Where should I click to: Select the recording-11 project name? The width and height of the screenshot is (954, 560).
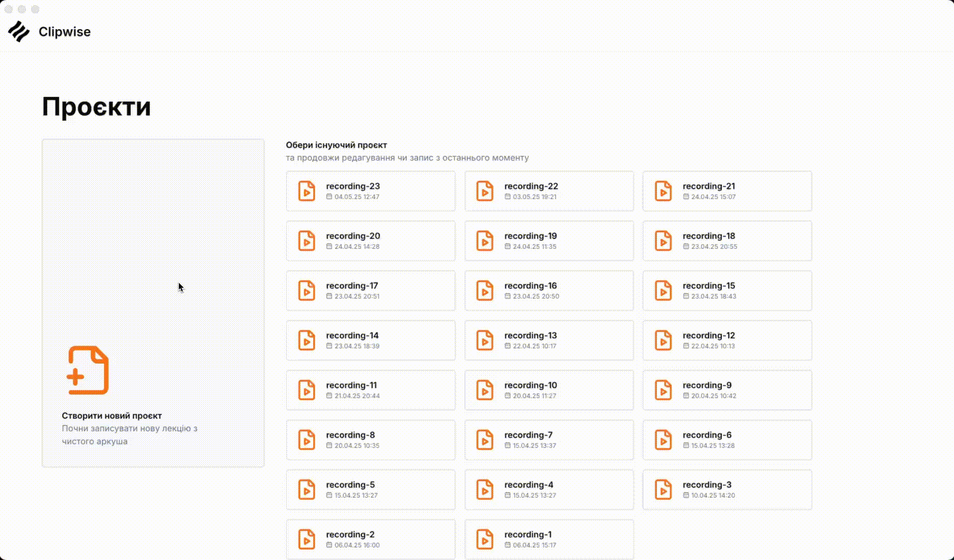352,385
